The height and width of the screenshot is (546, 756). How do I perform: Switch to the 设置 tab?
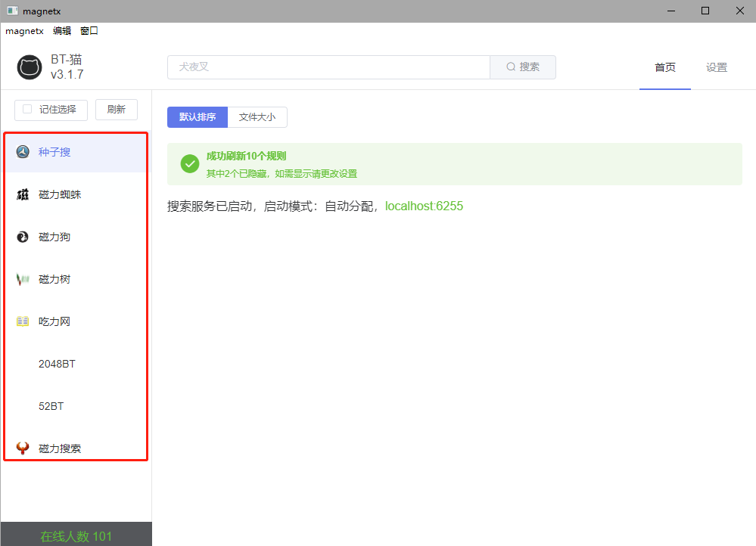717,67
